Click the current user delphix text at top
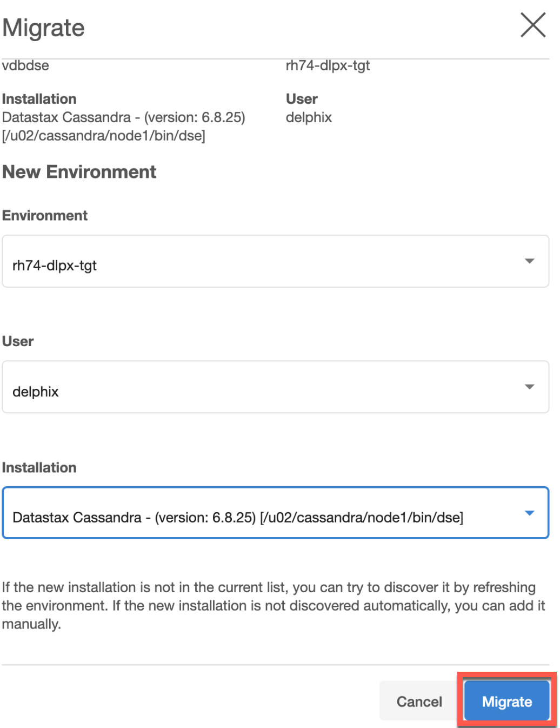The width and height of the screenshot is (560, 728). coord(309,117)
